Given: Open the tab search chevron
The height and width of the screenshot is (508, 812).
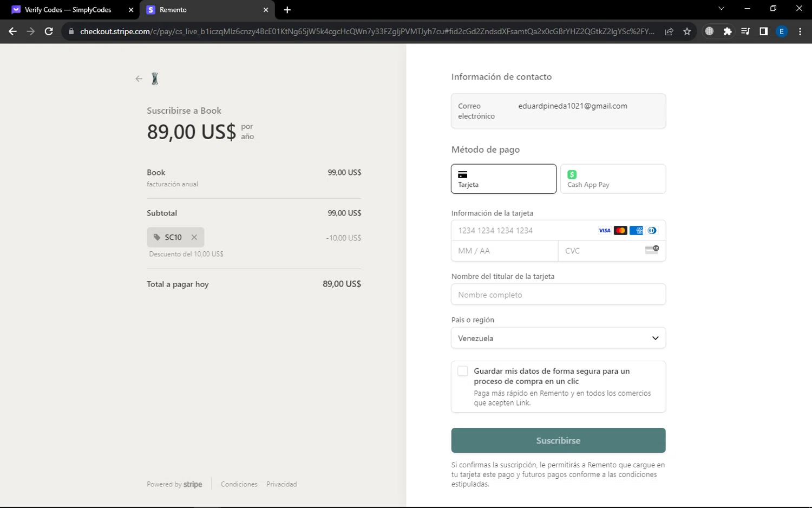Looking at the screenshot, I should pos(721,9).
